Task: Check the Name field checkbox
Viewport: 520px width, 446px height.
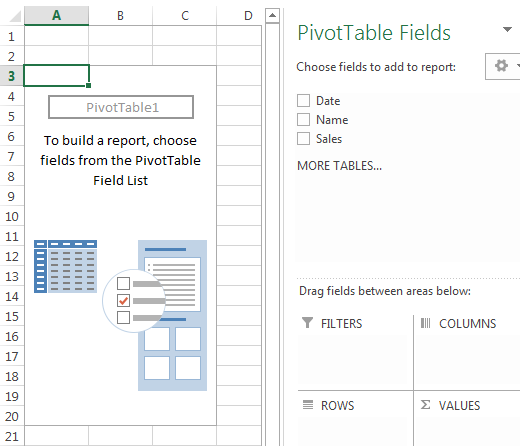Action: (x=303, y=119)
